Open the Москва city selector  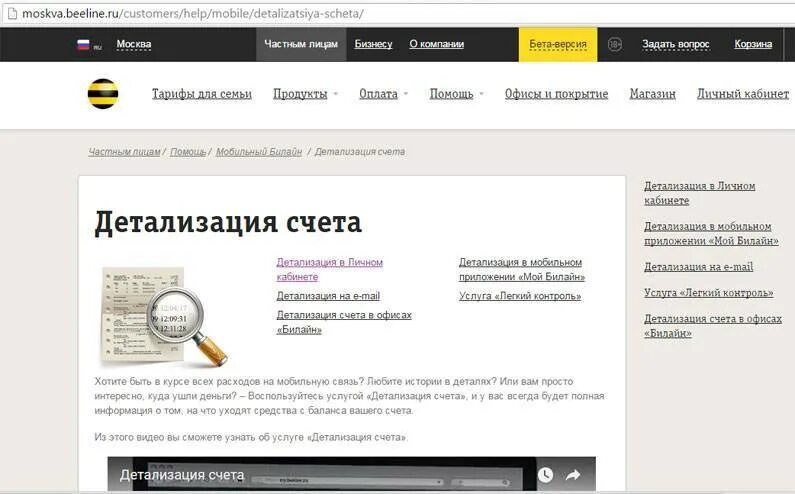[x=134, y=44]
